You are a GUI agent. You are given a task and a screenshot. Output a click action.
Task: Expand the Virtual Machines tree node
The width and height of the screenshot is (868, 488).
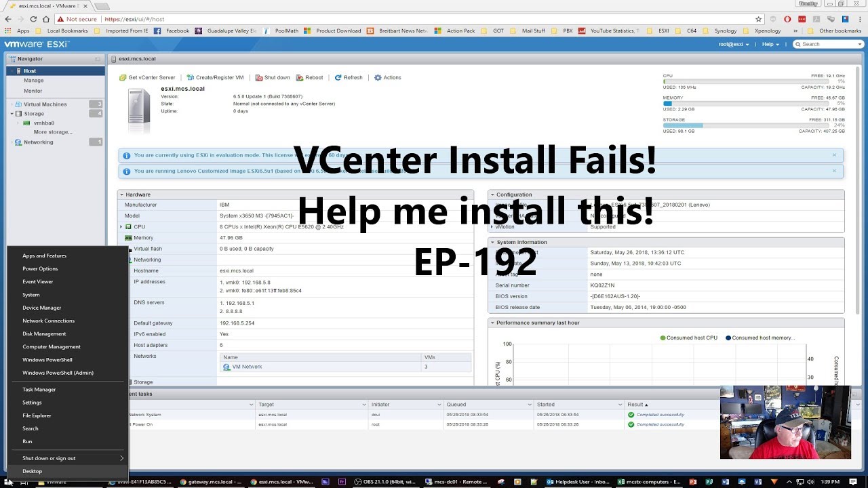pyautogui.click(x=12, y=104)
